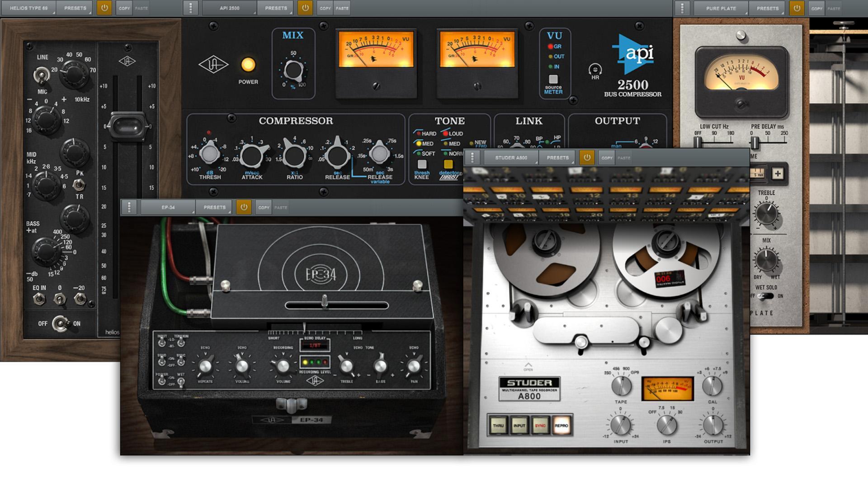
Task: Click the drag handle on the Studer A800 title bar
Action: pyautogui.click(x=473, y=157)
